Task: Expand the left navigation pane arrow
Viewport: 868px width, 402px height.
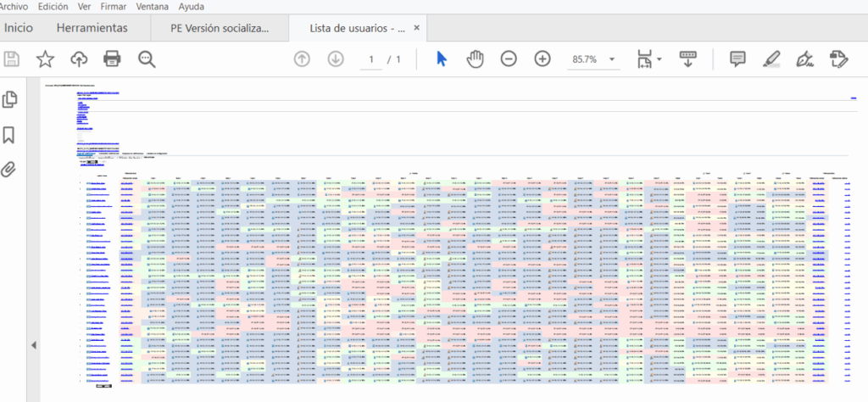Action: pyautogui.click(x=34, y=345)
